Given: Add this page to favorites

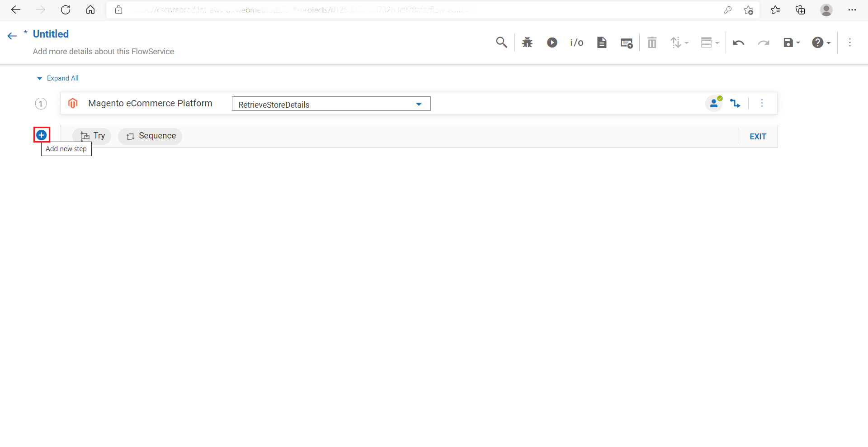Looking at the screenshot, I should pyautogui.click(x=749, y=10).
